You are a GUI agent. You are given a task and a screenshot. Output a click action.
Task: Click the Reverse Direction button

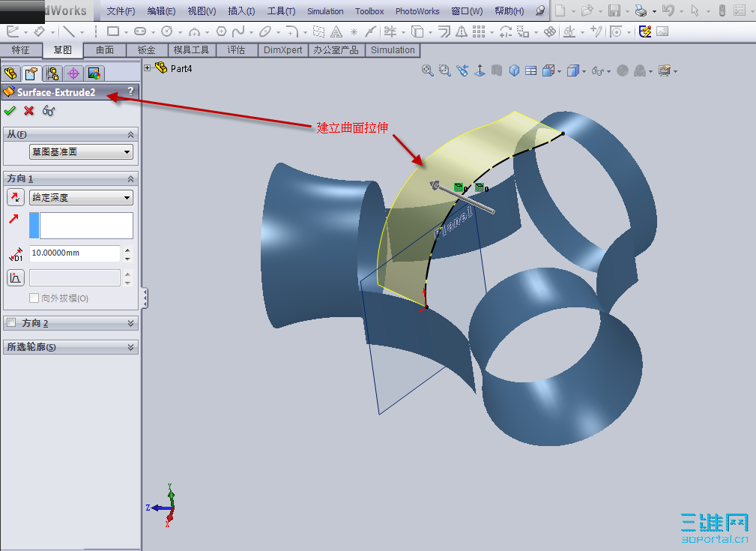[16, 197]
